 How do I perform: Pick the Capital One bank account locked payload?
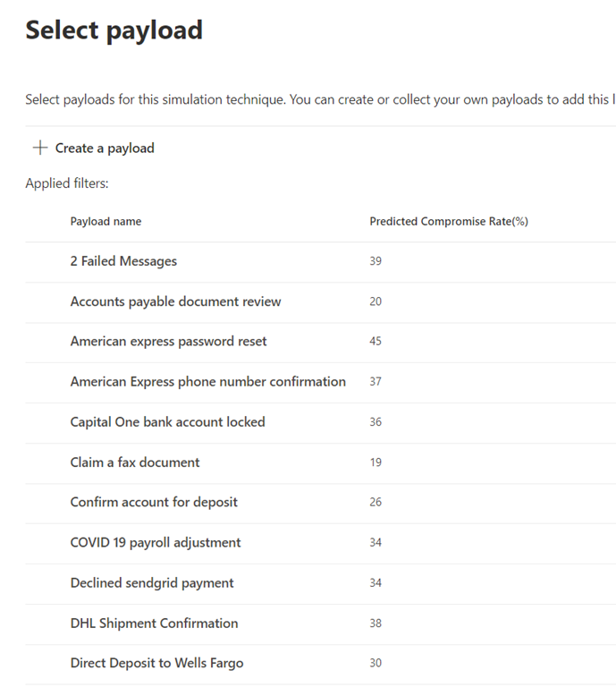(167, 422)
